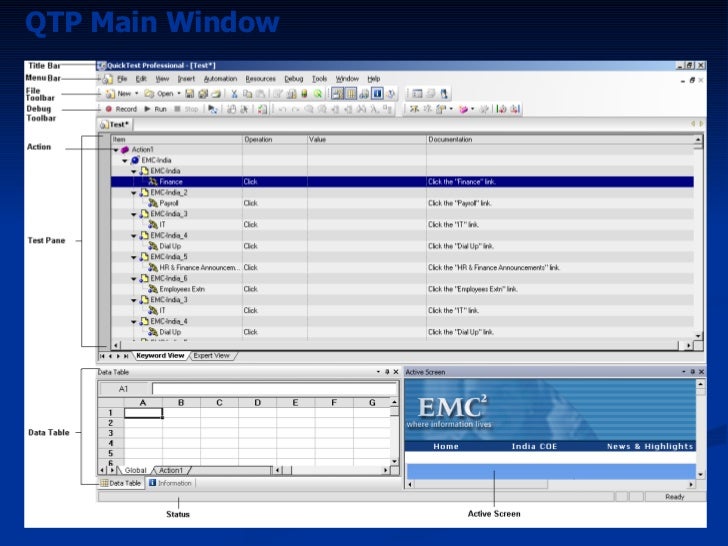The height and width of the screenshot is (546, 728).
Task: Open the Data Table pane options arrow
Action: pos(378,372)
